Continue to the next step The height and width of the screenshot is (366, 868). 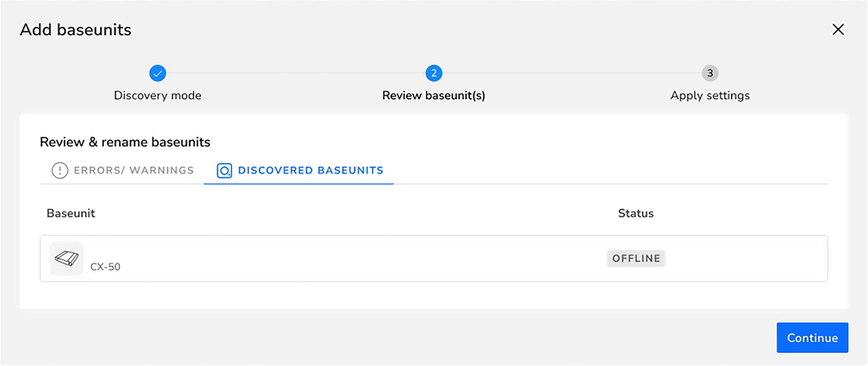[x=812, y=338]
